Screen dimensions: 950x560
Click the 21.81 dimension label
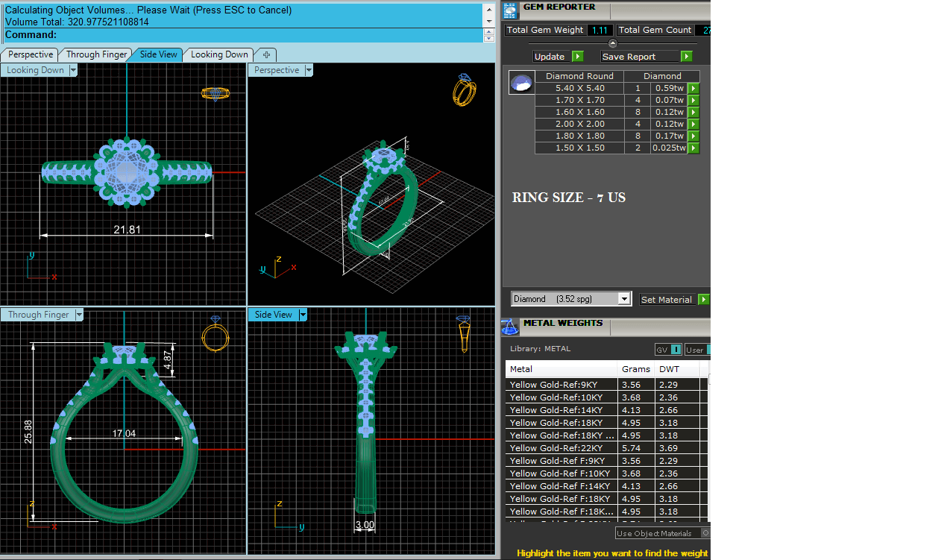tap(127, 230)
